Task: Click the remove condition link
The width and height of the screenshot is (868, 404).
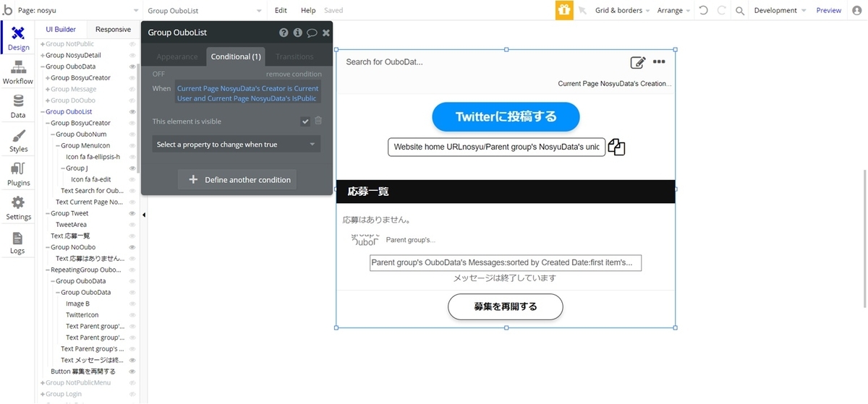Action: point(294,74)
